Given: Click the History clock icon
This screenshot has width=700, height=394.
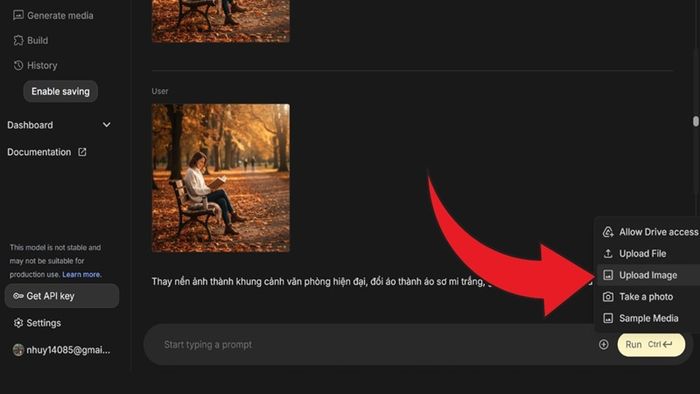Looking at the screenshot, I should [18, 66].
